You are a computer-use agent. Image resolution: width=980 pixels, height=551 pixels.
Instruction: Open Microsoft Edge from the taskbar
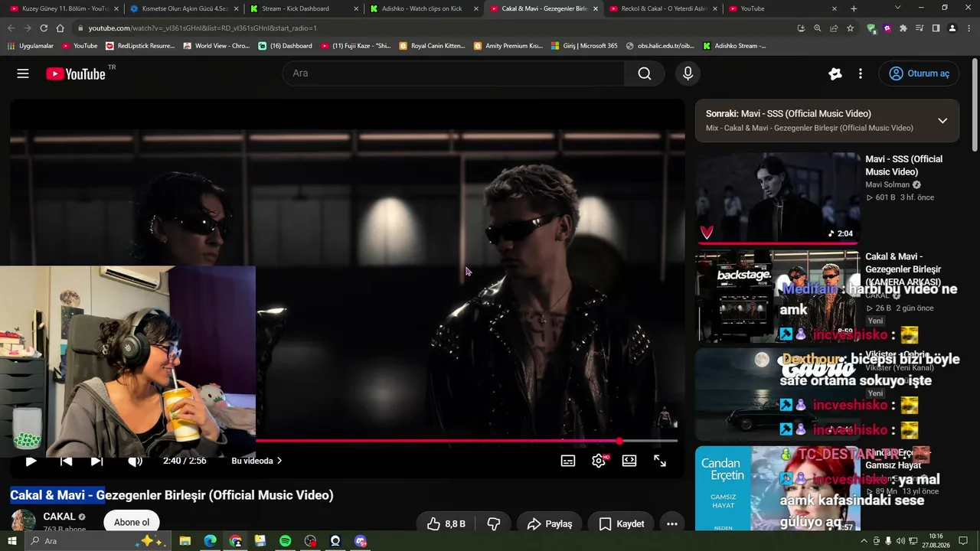point(210,541)
